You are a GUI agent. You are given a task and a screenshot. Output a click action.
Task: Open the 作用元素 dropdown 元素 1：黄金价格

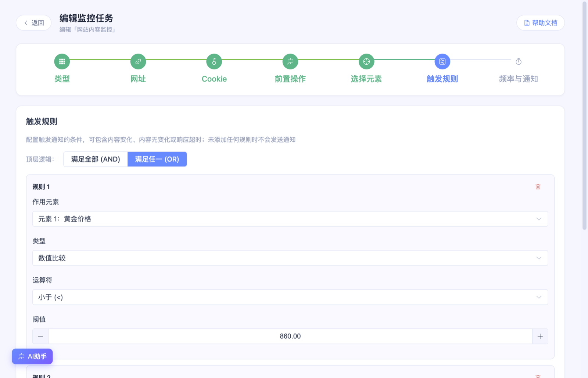(x=290, y=219)
